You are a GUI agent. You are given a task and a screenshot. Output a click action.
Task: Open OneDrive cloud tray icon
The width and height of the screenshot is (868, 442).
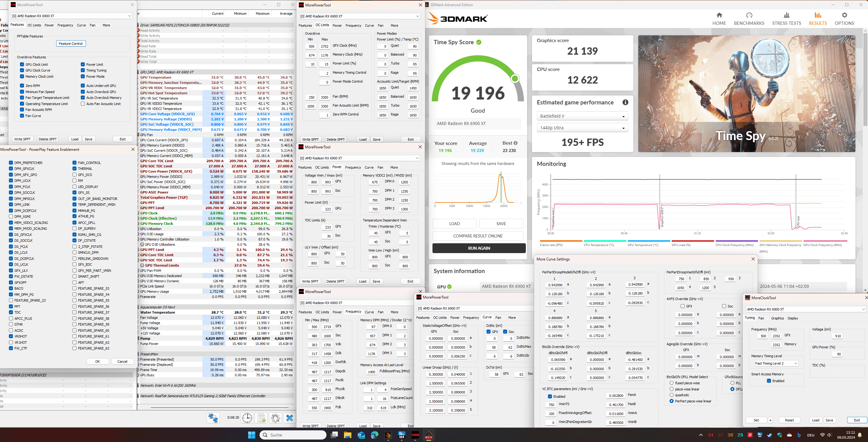789,435
